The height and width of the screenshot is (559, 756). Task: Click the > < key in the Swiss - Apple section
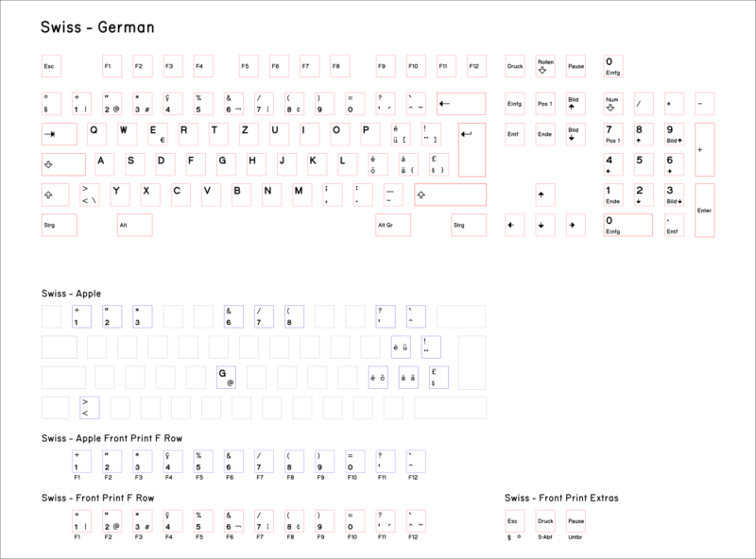tap(90, 408)
